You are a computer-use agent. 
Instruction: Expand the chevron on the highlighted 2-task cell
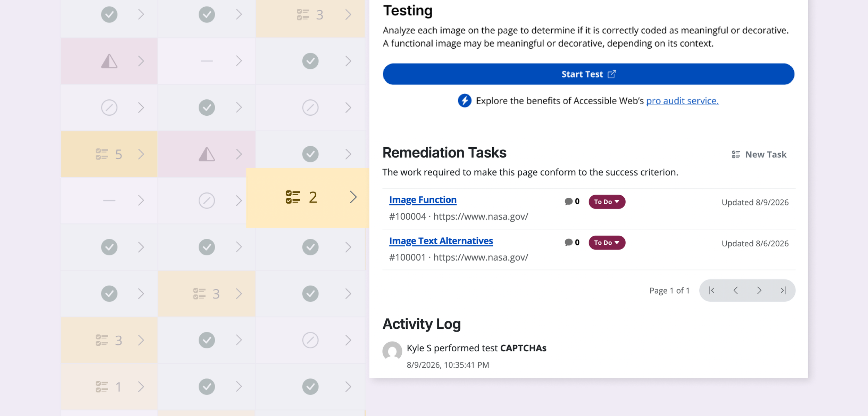pyautogui.click(x=353, y=197)
